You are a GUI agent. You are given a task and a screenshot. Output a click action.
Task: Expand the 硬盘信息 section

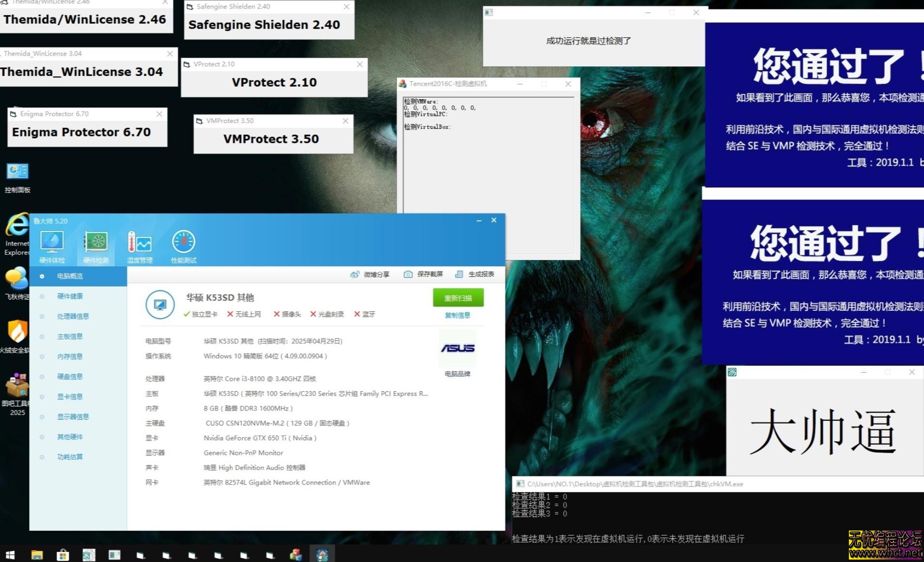(x=70, y=376)
